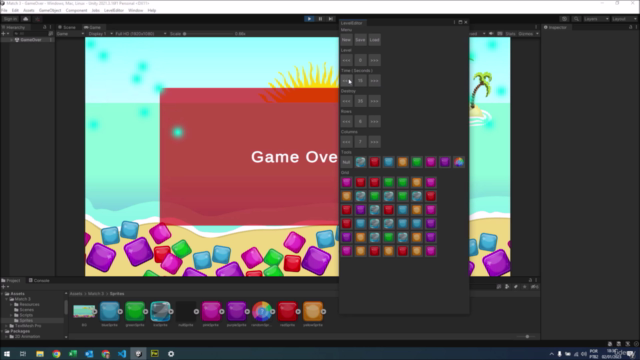Open the Window menu
This screenshot has height=360, width=640.
pos(136,10)
